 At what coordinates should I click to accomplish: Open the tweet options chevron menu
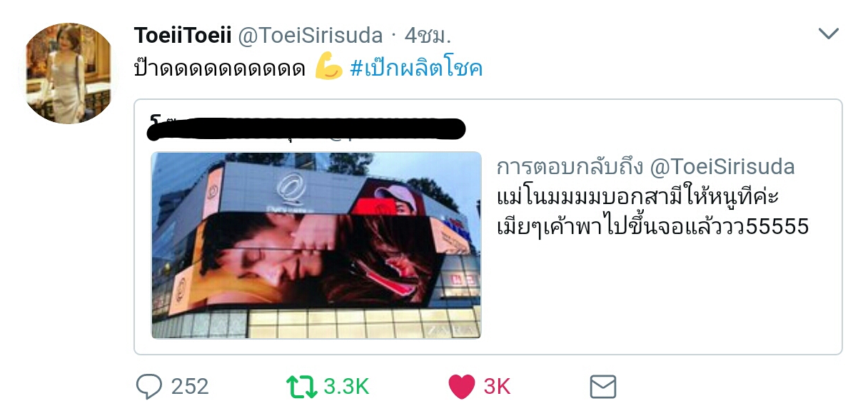828,34
